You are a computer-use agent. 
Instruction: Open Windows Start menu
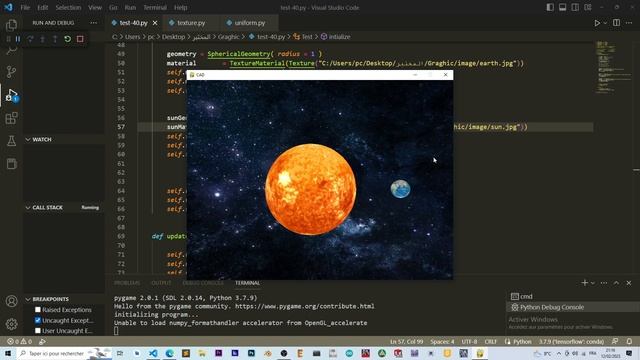click(8, 353)
